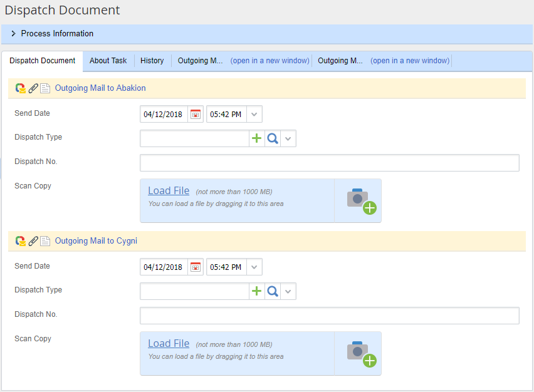534x392 pixels.
Task: Search Dispatch Type in the Abakion section
Action: [272, 138]
